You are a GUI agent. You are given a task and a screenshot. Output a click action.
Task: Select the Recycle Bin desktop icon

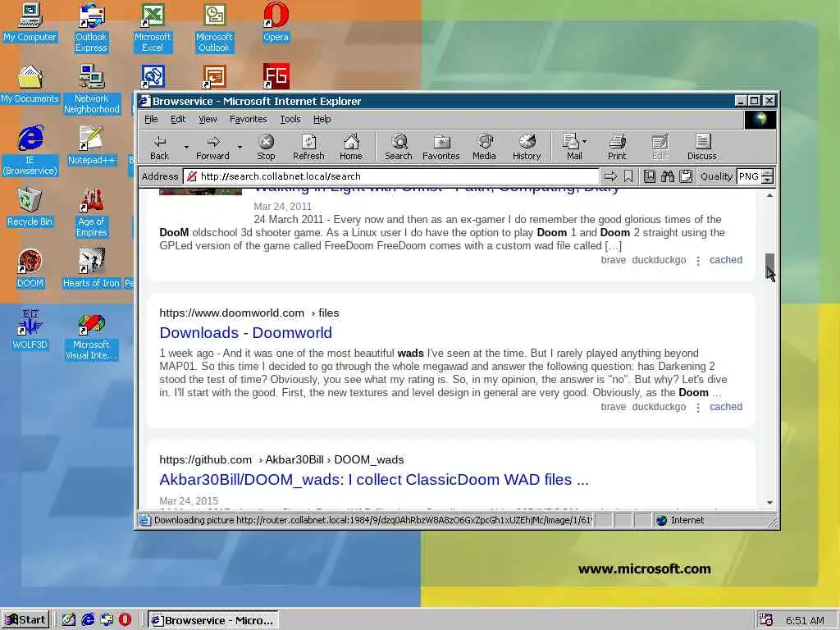(30, 207)
